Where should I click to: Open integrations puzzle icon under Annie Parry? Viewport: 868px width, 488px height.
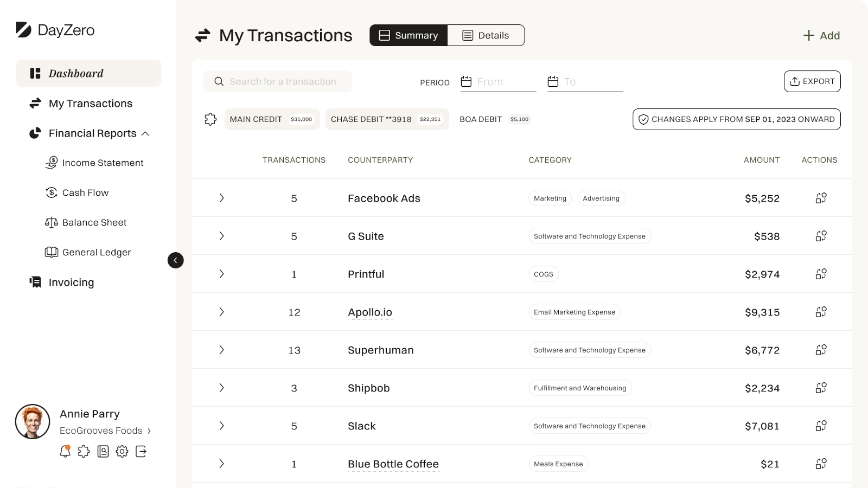(x=84, y=451)
